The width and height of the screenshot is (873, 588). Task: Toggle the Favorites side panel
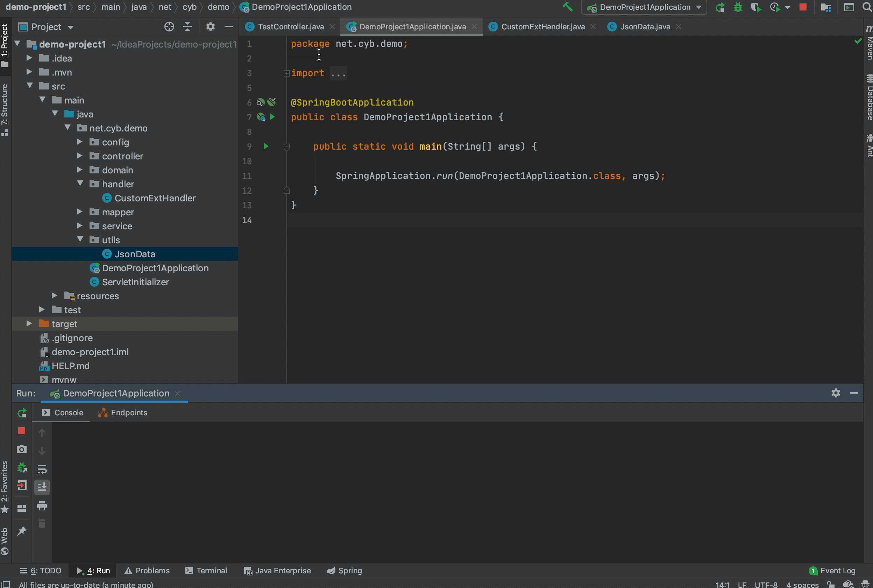[x=5, y=487]
